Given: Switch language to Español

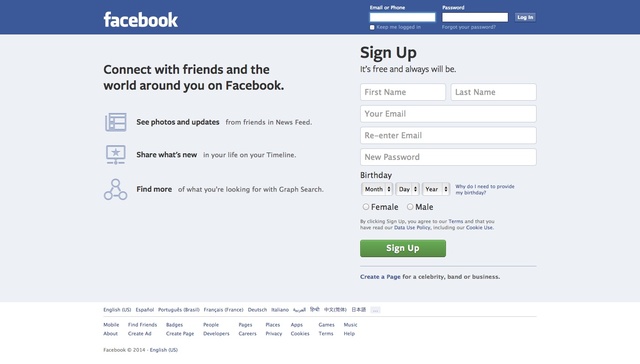Looking at the screenshot, I should 144,310.
